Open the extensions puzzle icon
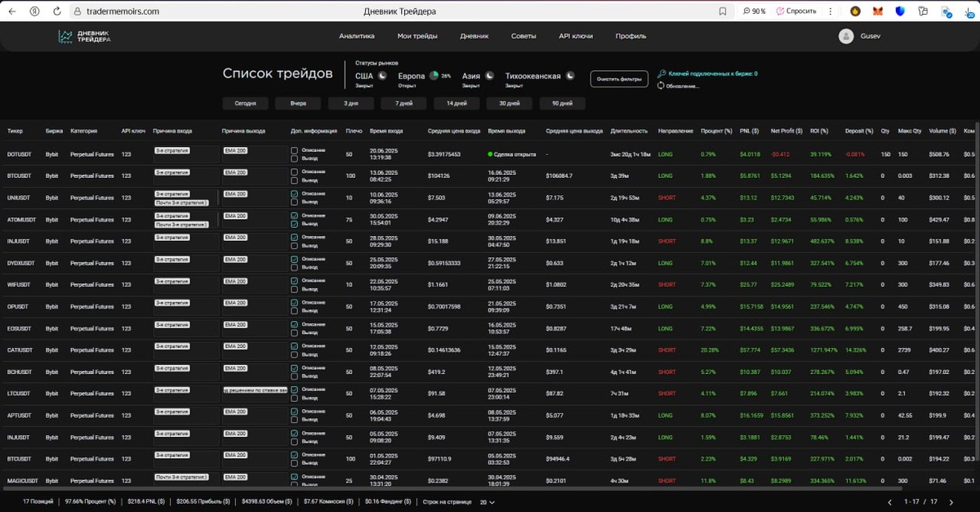The height and width of the screenshot is (512, 980). [924, 11]
